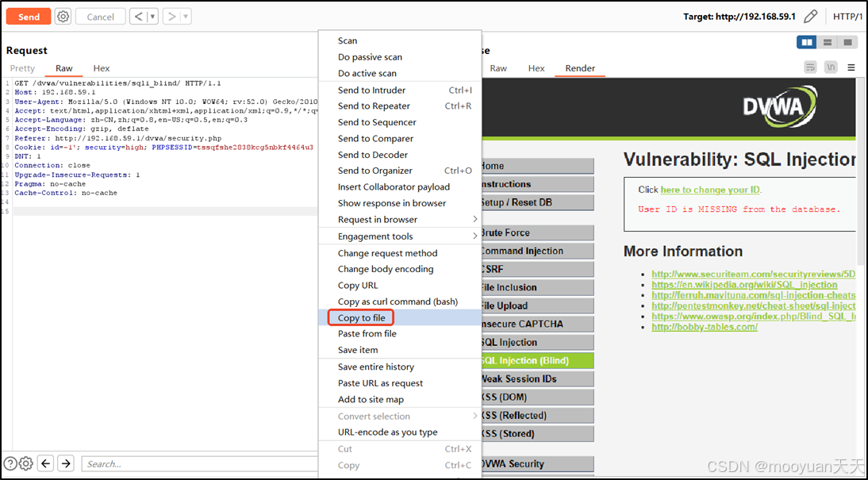Click the Cookie header line in request
868x480 pixels.
pos(164,148)
